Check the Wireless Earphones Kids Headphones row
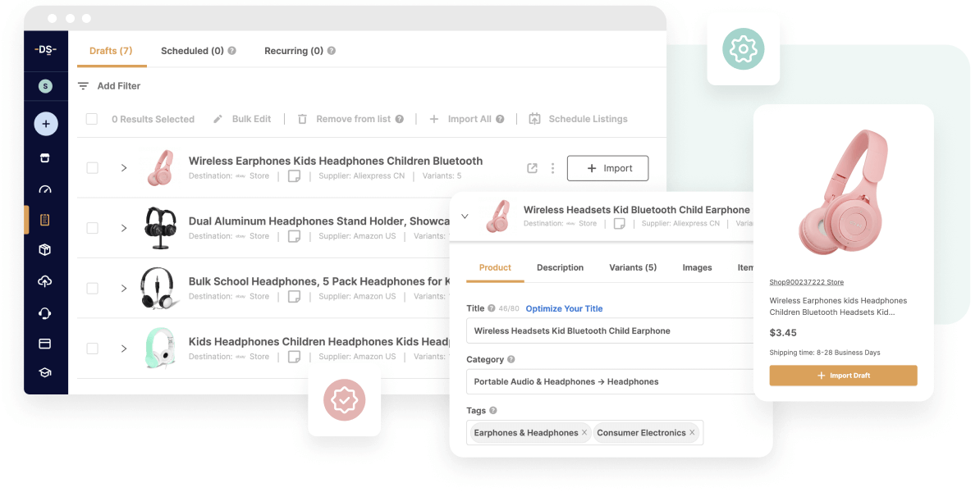This screenshot has height=492, width=980. point(92,168)
